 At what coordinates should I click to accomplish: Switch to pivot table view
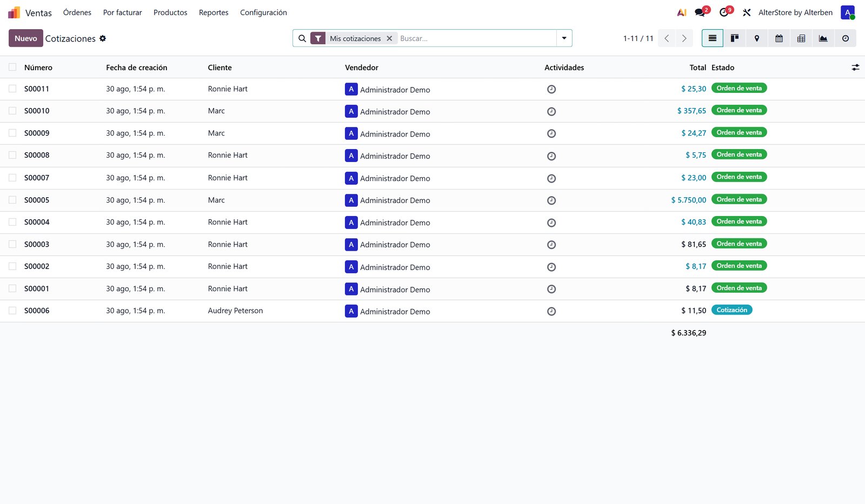coord(801,38)
